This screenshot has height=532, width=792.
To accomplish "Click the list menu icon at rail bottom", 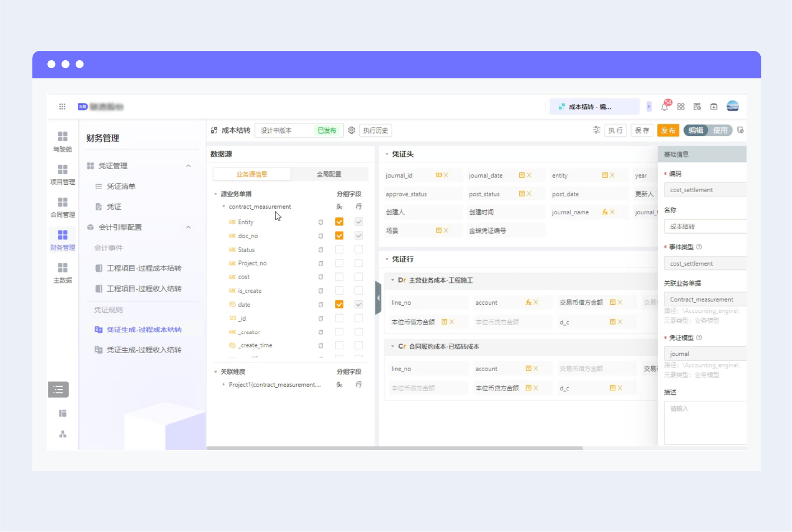I will [58, 389].
